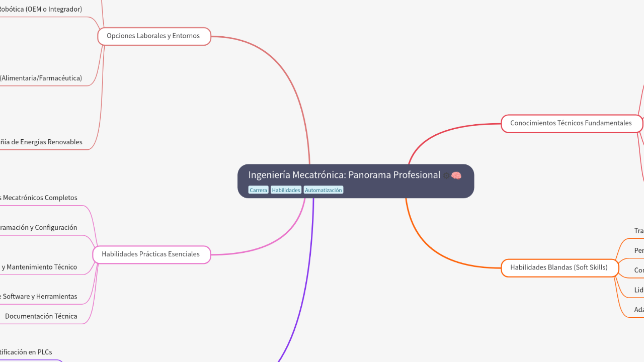644x362 pixels.
Task: Collapse the 'Habilidades Blandas (Soft Skills)' branch
Action: (559, 267)
